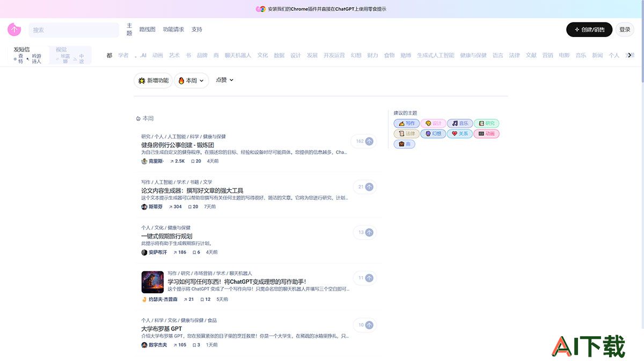Select the 研究 suggested topic chip

(486, 124)
